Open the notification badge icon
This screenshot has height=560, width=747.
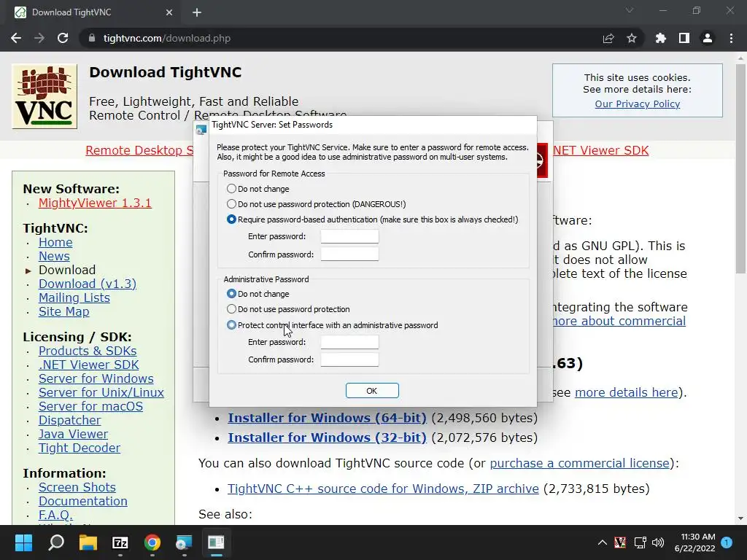[x=727, y=542]
